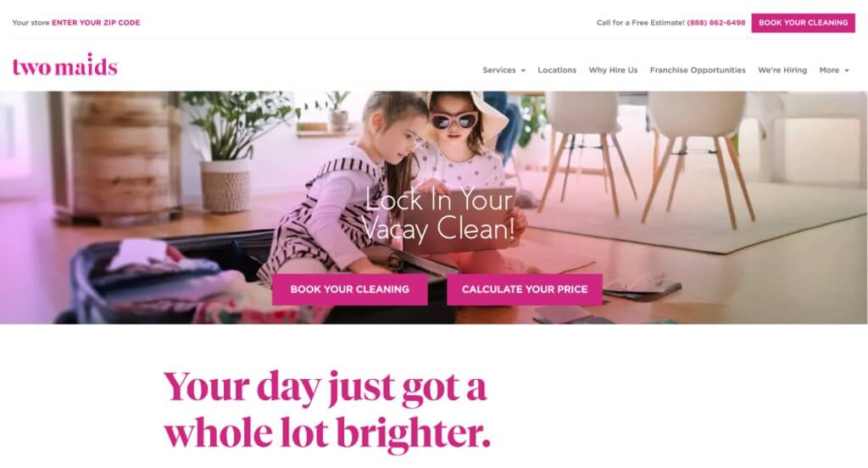
Task: Select the ENTER YOUR ZIP CODE link
Action: click(x=96, y=23)
